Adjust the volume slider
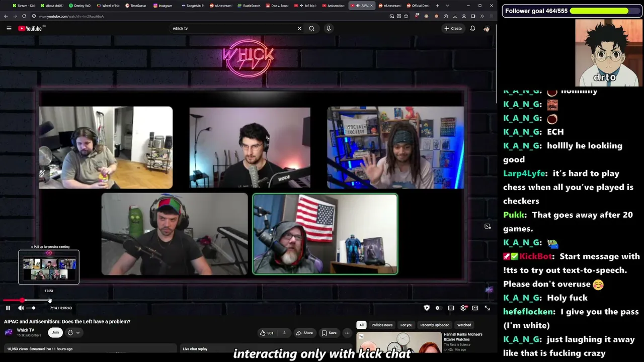The height and width of the screenshot is (362, 644). point(32,308)
